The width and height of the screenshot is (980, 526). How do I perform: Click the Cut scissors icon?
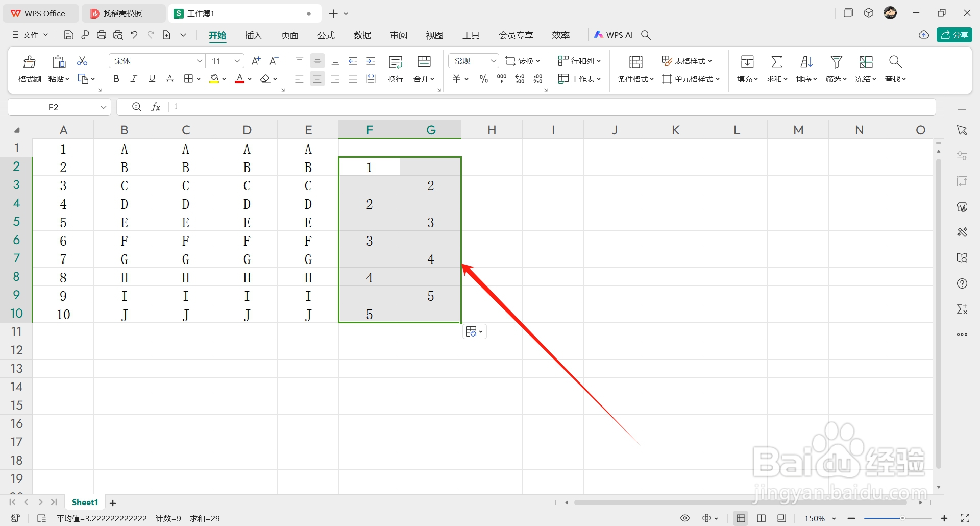click(82, 61)
